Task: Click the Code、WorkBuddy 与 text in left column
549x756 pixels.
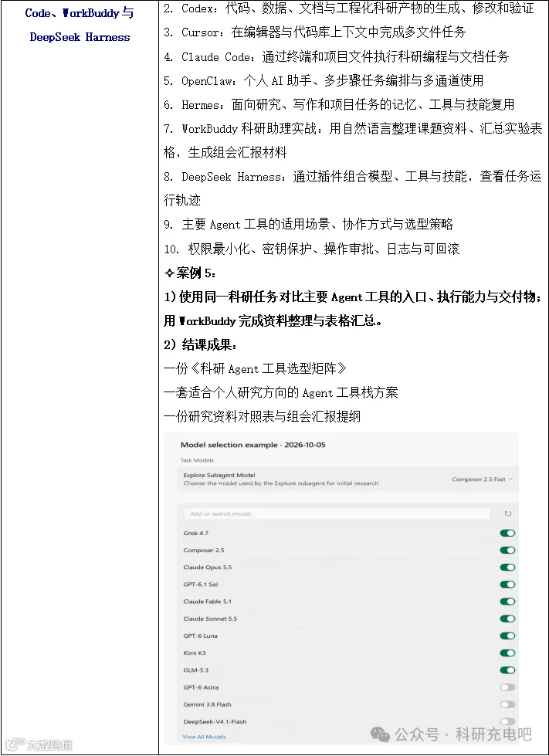Action: (x=80, y=13)
